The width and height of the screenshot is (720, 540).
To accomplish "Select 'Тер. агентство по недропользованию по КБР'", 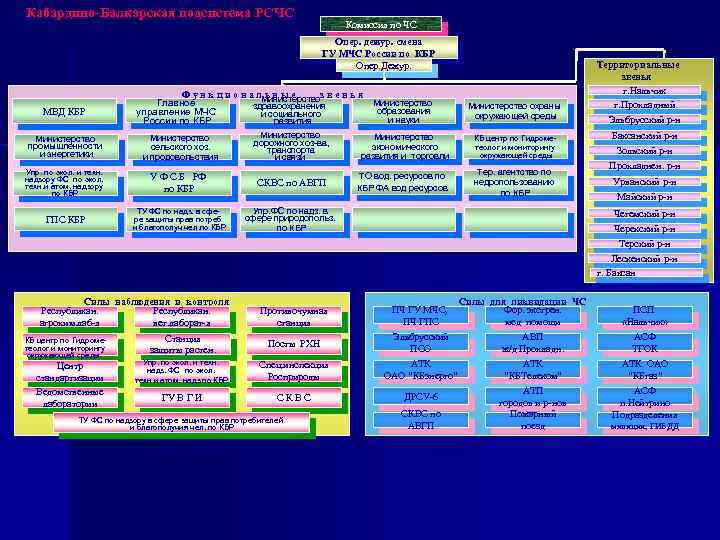I will point(515,183).
